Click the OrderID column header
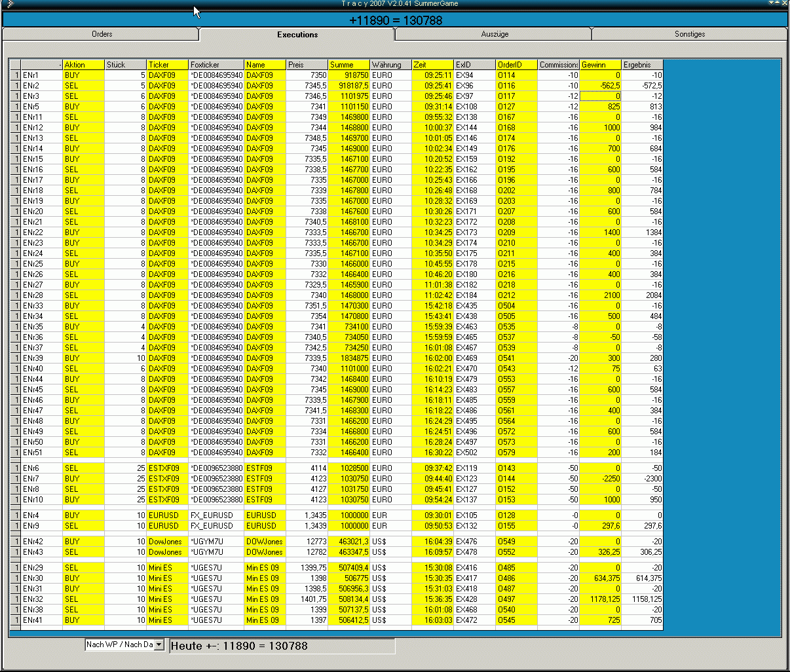Image resolution: width=790 pixels, height=672 pixels. (516, 65)
